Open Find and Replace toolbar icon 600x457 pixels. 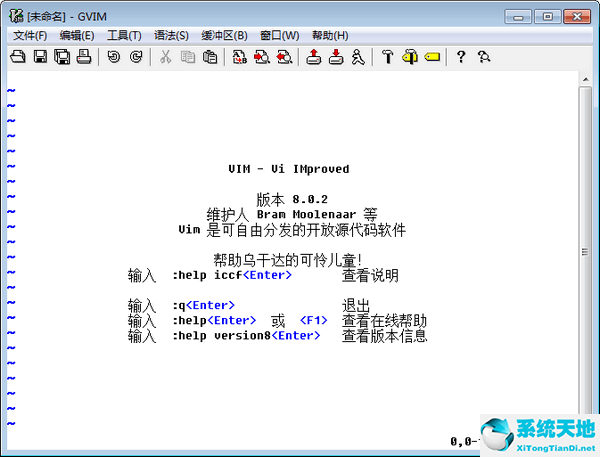(240, 57)
